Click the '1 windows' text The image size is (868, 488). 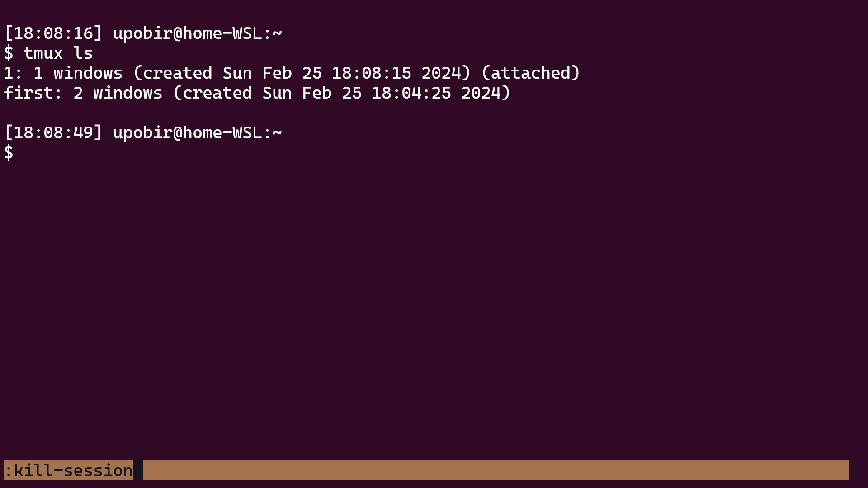[78, 73]
